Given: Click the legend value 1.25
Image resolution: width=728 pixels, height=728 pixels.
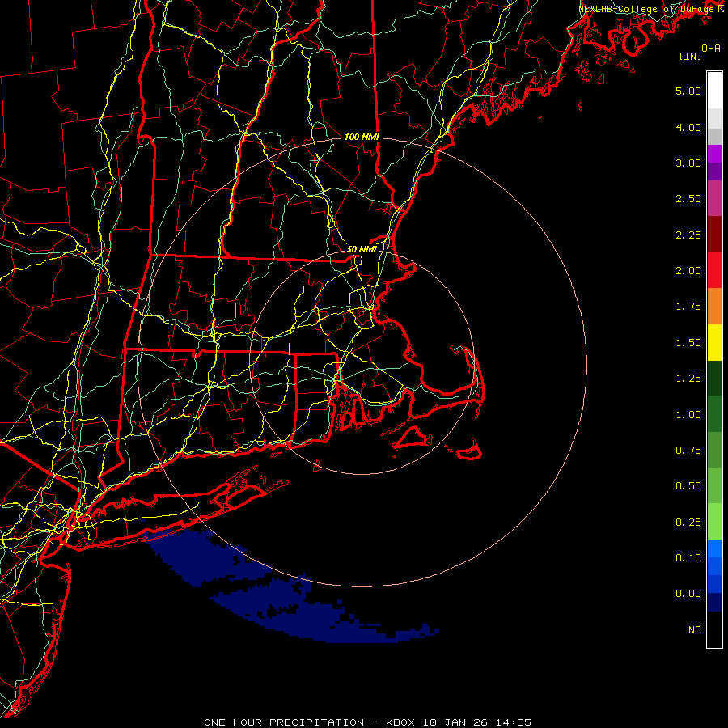Looking at the screenshot, I should [x=688, y=379].
